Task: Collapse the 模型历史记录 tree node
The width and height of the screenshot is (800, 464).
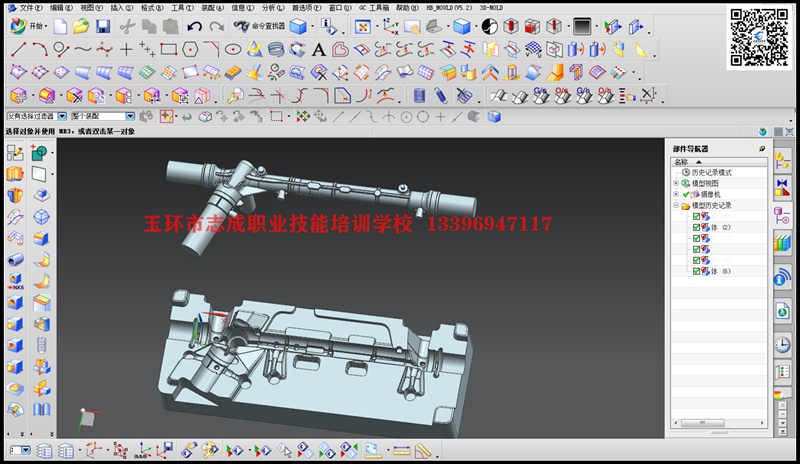Action: [676, 205]
